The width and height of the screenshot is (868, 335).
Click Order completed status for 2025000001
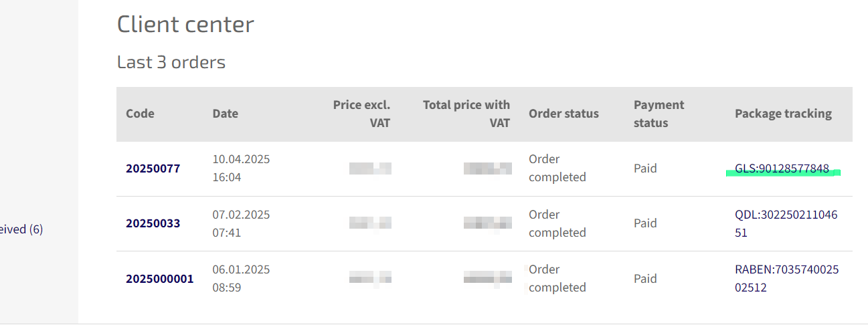[557, 279]
